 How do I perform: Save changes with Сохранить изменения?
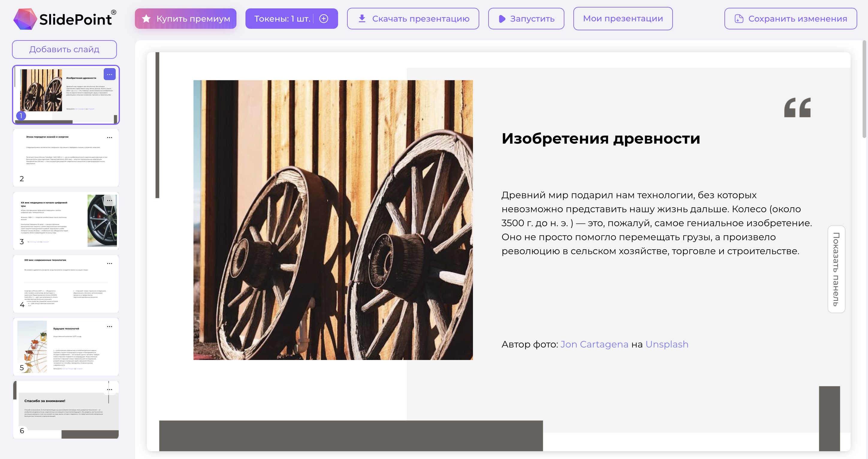tap(790, 19)
